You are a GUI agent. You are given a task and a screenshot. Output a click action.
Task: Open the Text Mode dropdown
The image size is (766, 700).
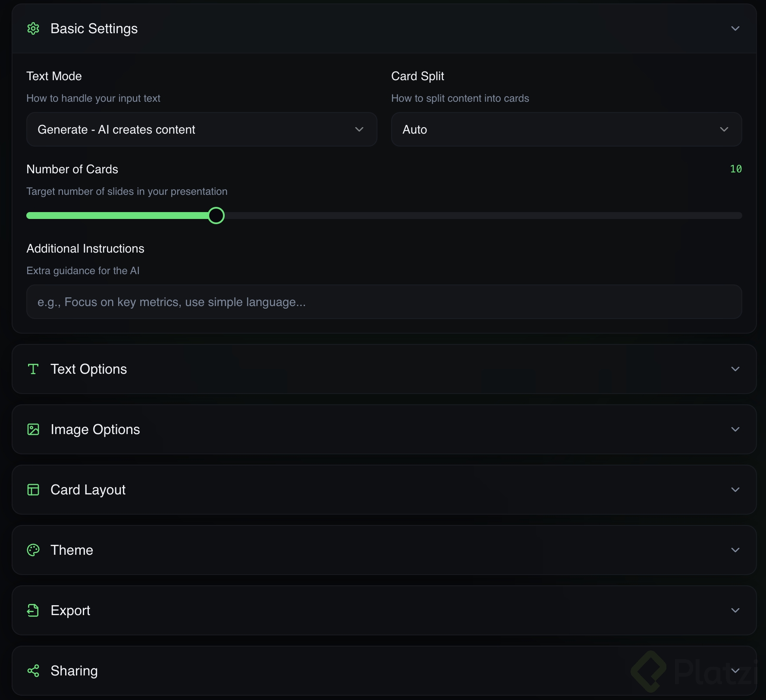click(x=201, y=129)
